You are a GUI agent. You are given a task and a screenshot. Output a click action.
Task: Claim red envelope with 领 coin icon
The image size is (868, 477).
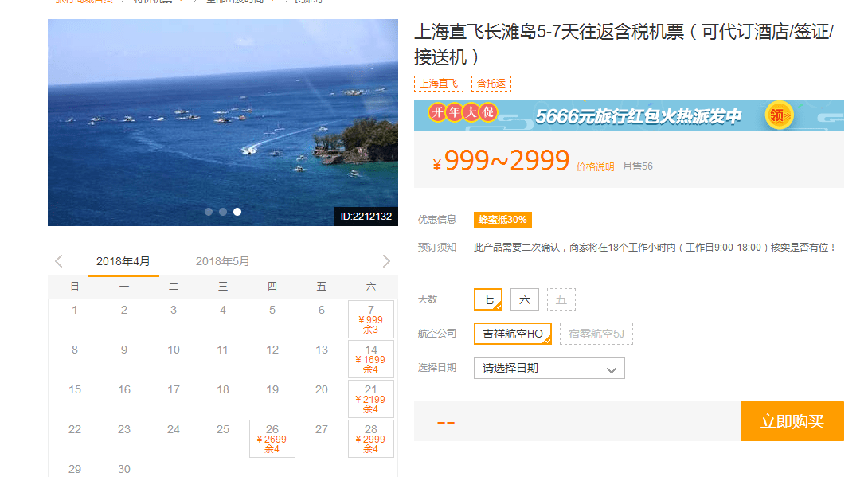pyautogui.click(x=779, y=115)
